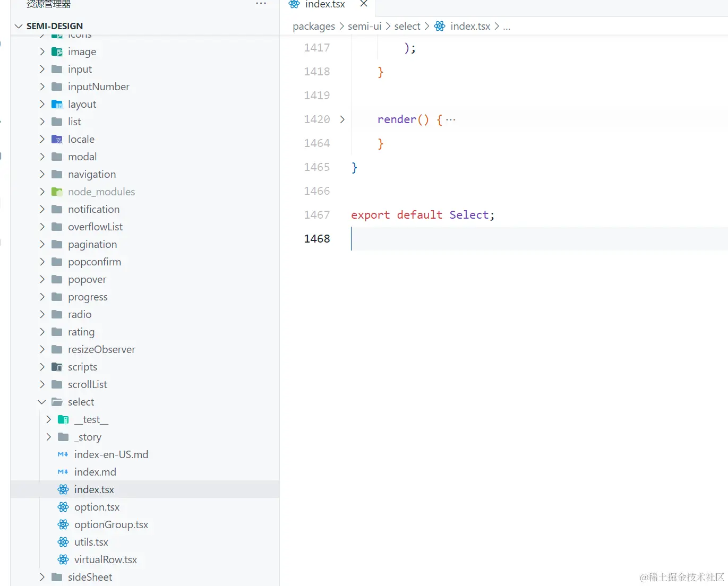Click the export keyword on line 1467
The image size is (728, 586).
click(x=370, y=215)
